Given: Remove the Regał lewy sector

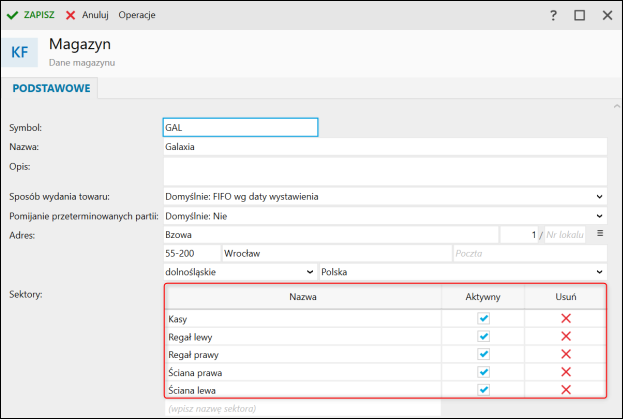Looking at the screenshot, I should 565,336.
